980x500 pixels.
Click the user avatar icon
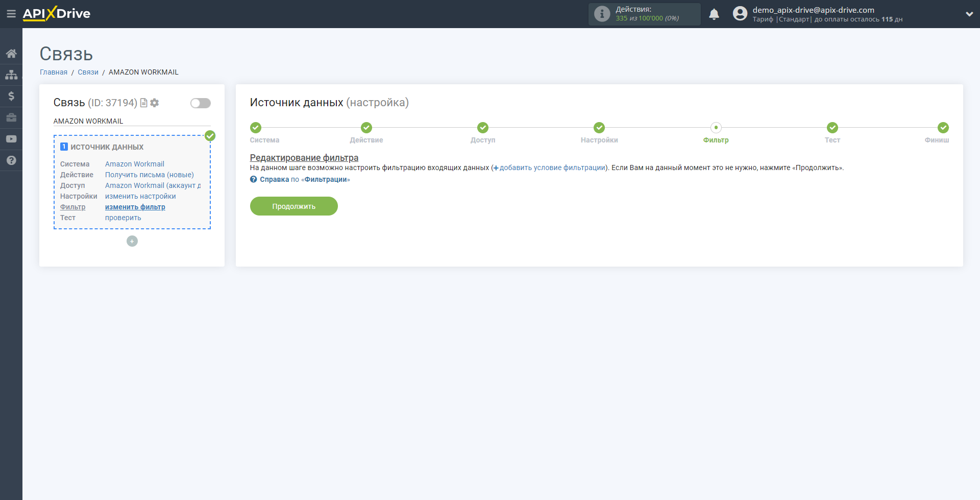740,14
